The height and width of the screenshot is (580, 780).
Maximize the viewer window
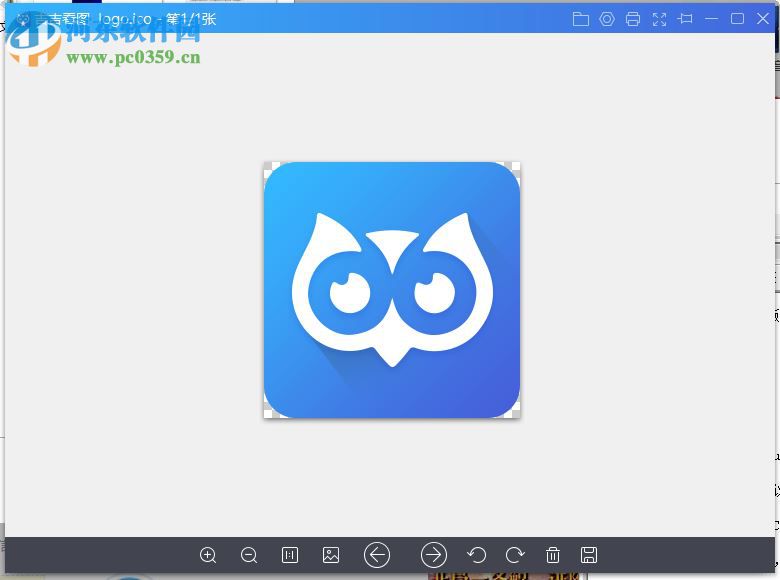click(737, 18)
